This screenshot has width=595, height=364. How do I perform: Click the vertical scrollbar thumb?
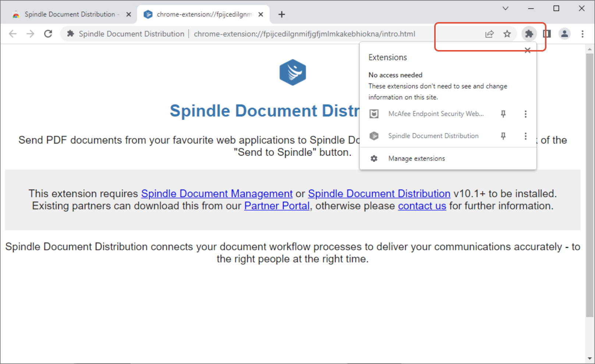point(590,185)
